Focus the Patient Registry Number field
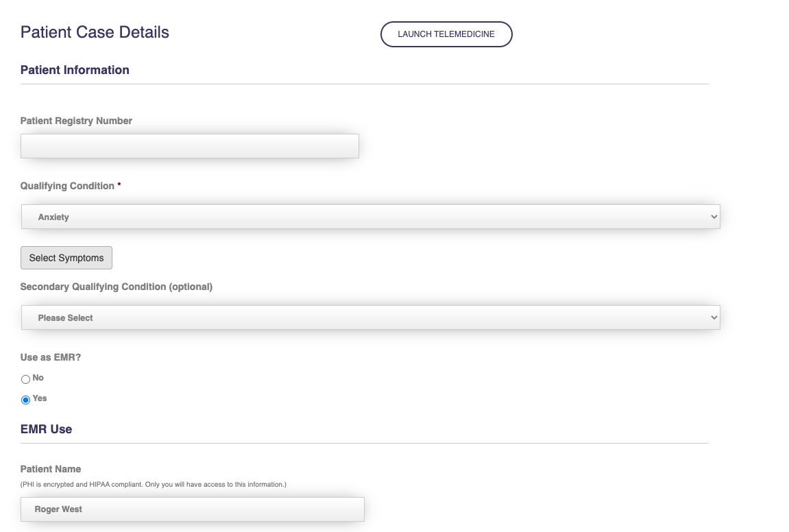The height and width of the screenshot is (532, 789). pos(190,146)
